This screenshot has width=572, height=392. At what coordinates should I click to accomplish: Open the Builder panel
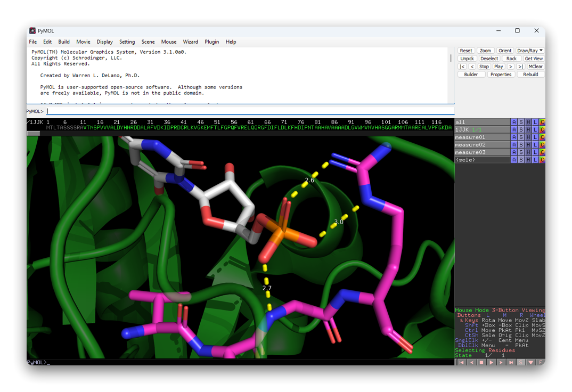point(471,75)
